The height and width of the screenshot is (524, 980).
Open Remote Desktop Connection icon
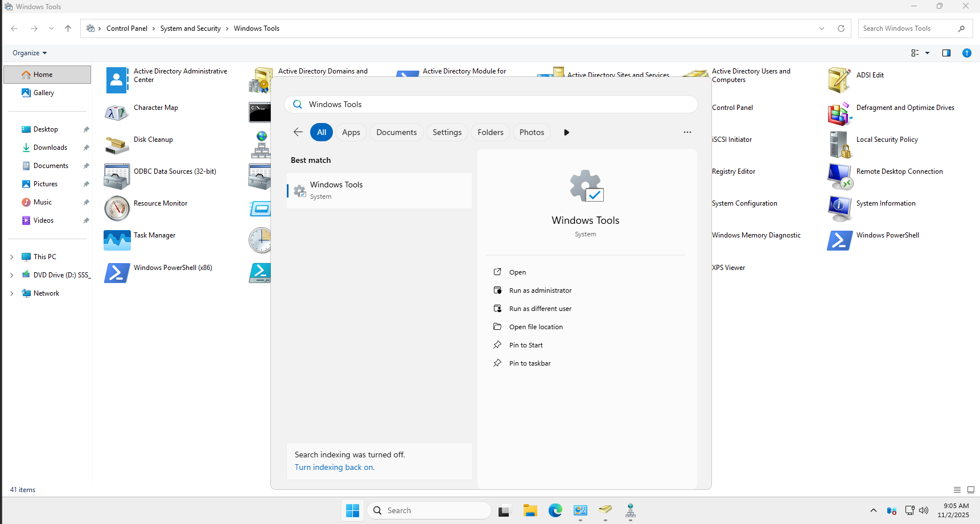(839, 177)
